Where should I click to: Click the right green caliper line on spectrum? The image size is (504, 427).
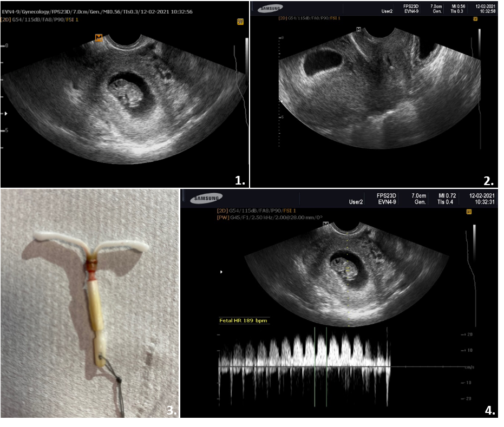point(326,367)
